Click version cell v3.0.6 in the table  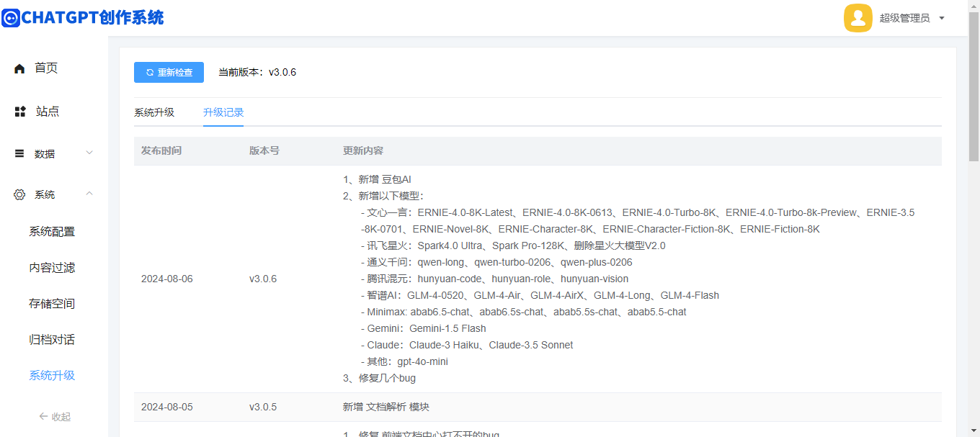(263, 279)
